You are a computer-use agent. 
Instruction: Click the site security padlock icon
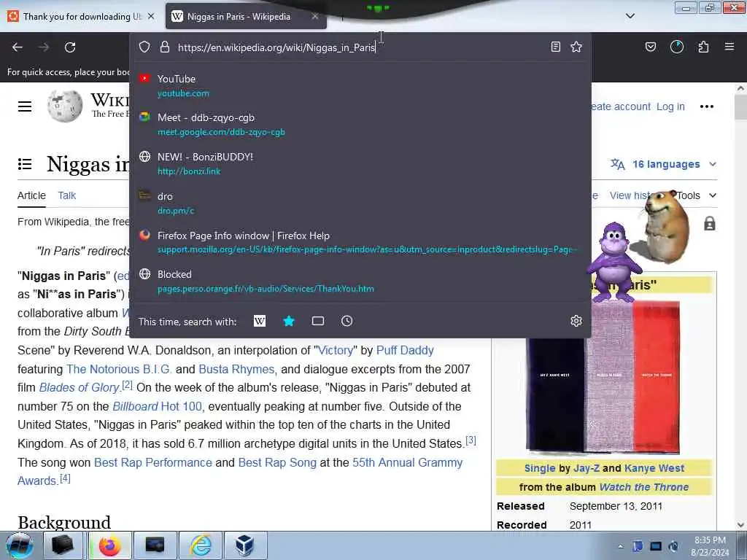tap(165, 47)
